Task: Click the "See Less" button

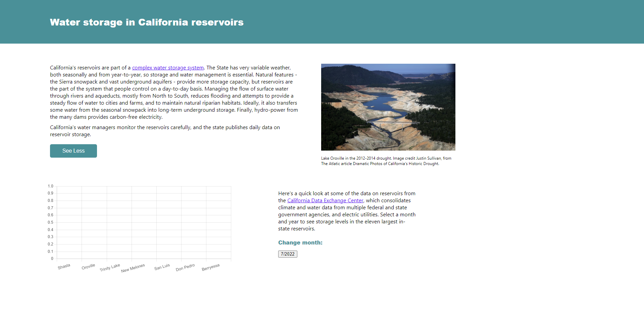Action: tap(73, 151)
